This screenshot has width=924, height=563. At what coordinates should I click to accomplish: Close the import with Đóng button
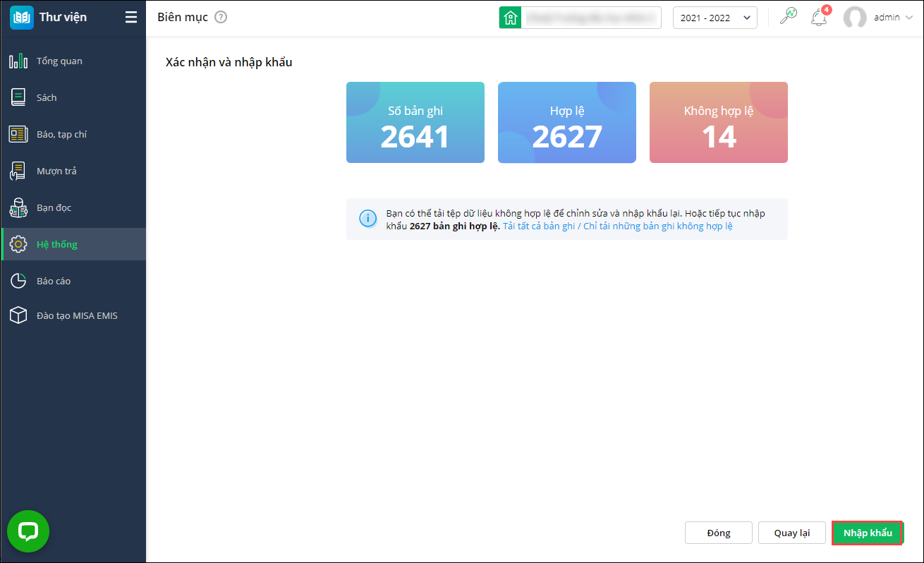[x=719, y=533]
